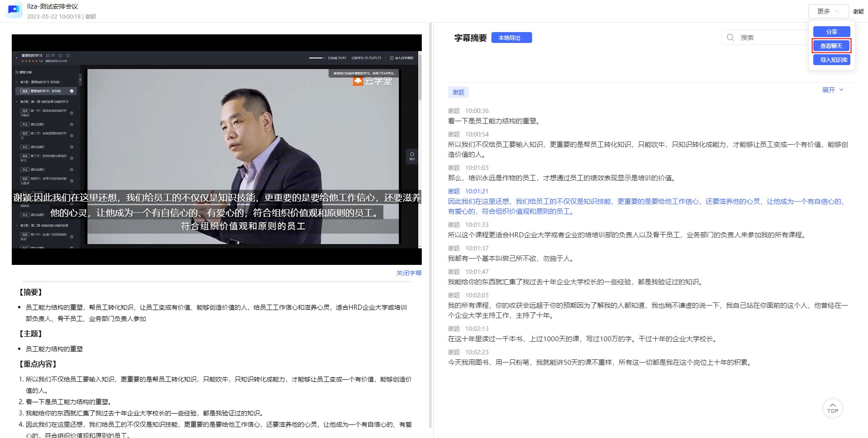This screenshot has height=438, width=868.
Task: Click the back arrow beside 重塑组织学习
Action: [x=17, y=58]
